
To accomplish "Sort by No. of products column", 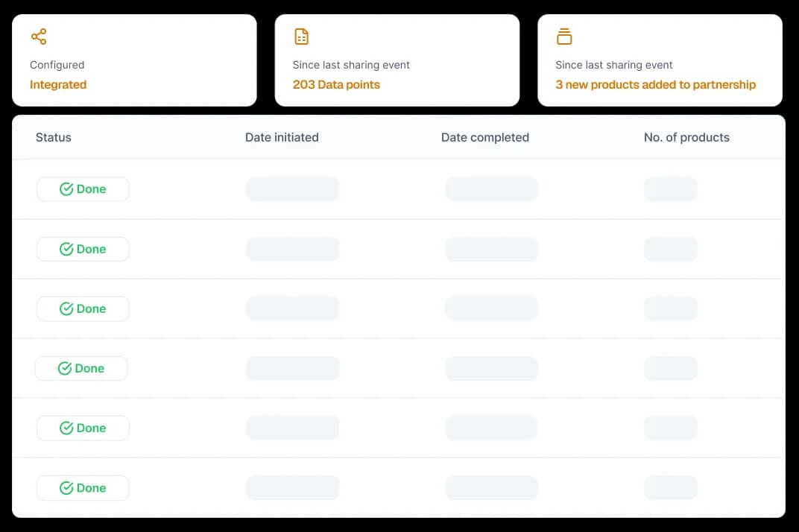I will [x=686, y=137].
